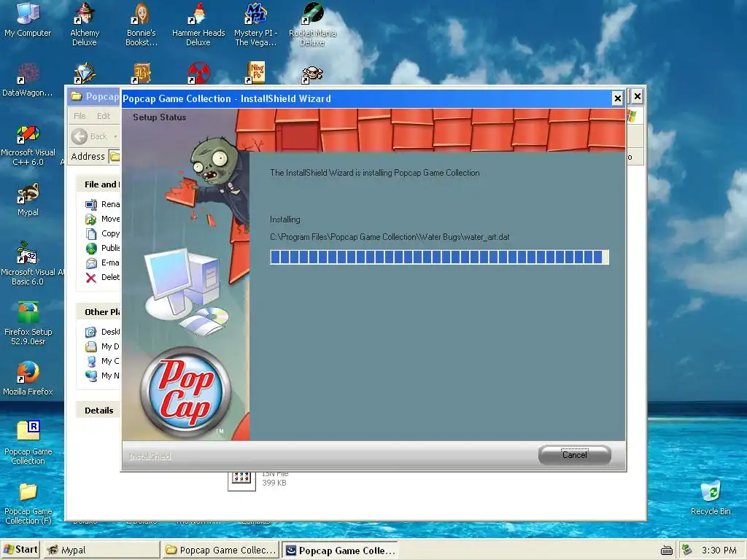
Task: Cancel the Popcap Game Collection installation
Action: (575, 455)
